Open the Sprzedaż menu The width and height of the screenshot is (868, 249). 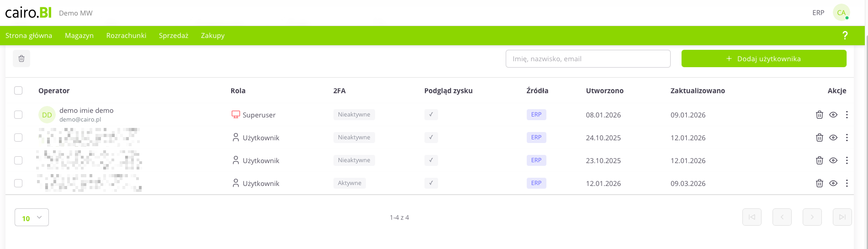pyautogui.click(x=174, y=36)
